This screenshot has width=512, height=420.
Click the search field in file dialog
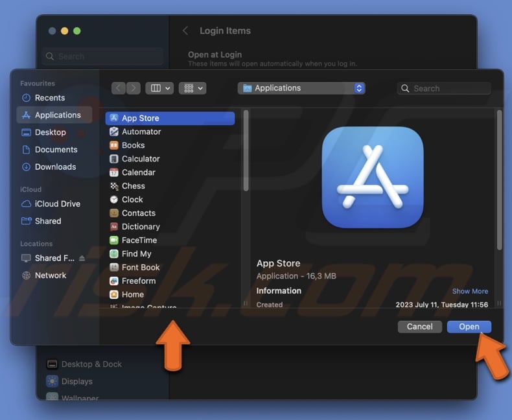coord(444,88)
